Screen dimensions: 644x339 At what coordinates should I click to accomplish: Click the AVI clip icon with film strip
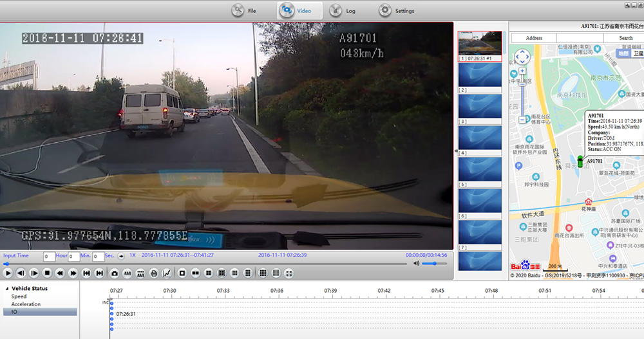(x=140, y=273)
